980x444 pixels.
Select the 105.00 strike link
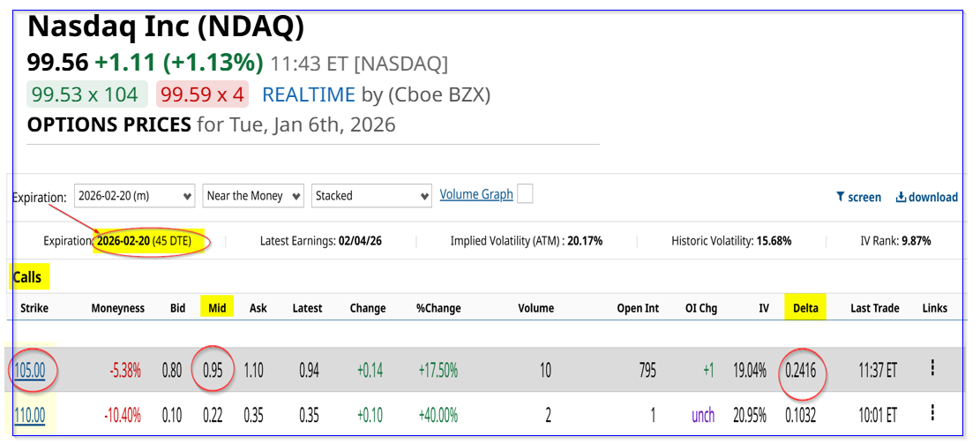[29, 370]
